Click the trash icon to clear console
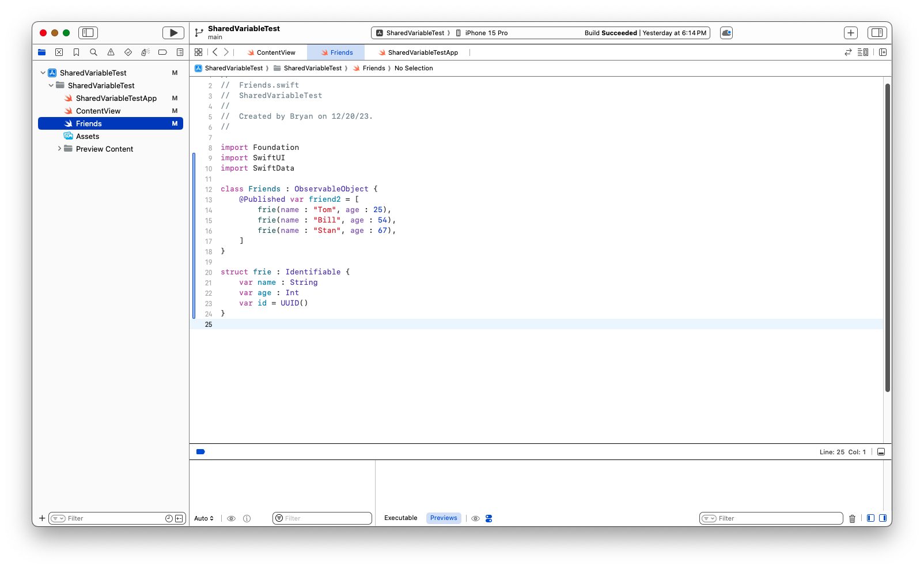Image resolution: width=924 pixels, height=569 pixels. tap(852, 519)
